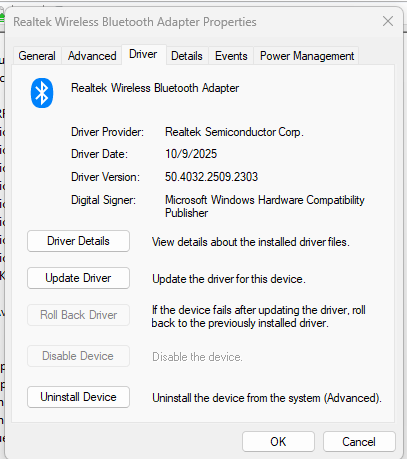Click the Disable Device button
Screen dimensions: 407x459
coord(78,356)
